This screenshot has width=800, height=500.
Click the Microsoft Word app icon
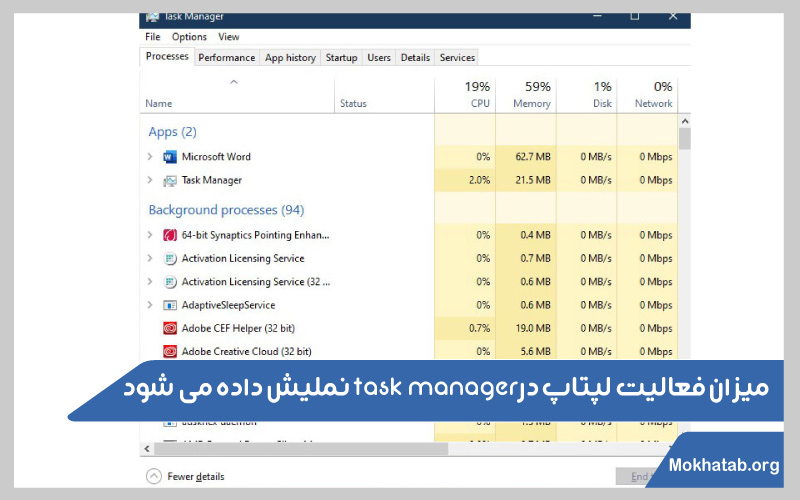170,157
